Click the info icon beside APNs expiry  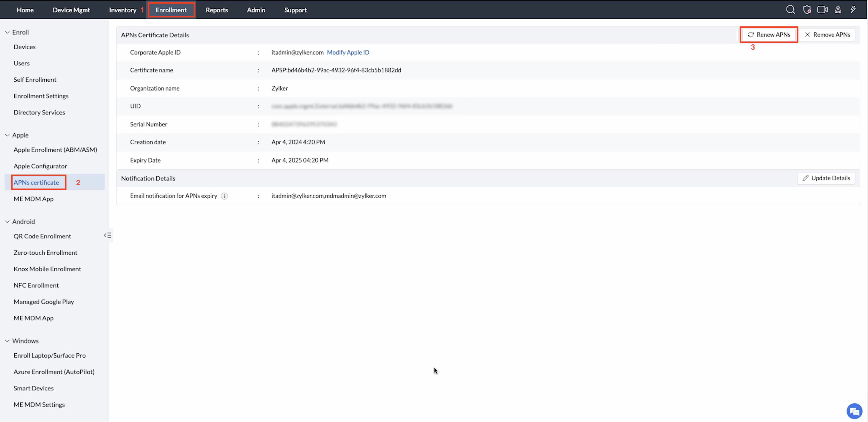click(x=224, y=196)
